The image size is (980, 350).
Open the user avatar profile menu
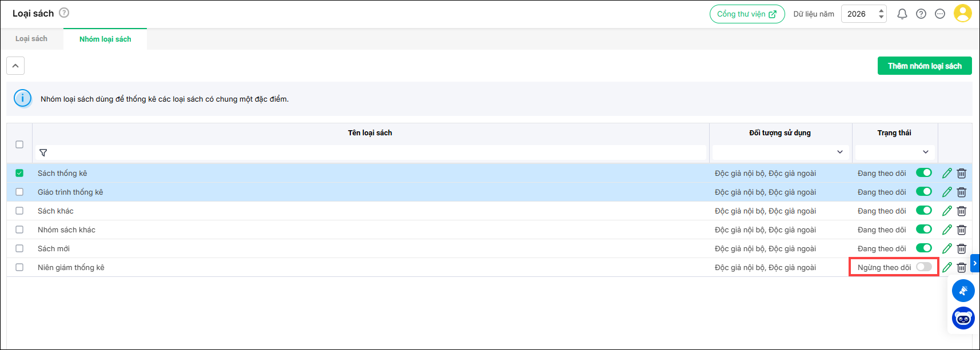(x=963, y=14)
